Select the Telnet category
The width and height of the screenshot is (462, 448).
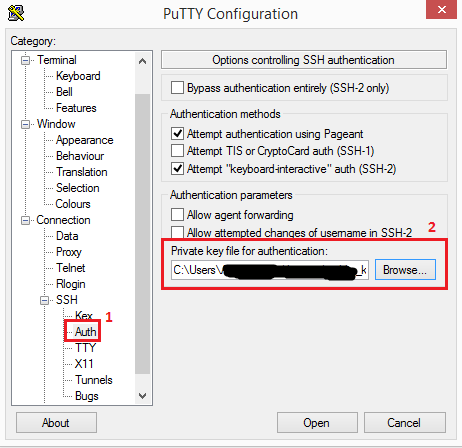click(71, 268)
